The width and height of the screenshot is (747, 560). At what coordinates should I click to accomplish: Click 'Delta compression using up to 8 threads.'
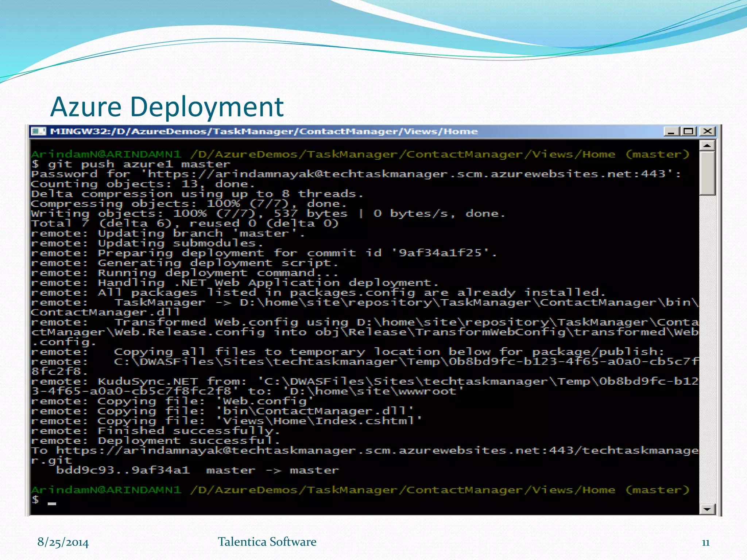pyautogui.click(x=197, y=194)
